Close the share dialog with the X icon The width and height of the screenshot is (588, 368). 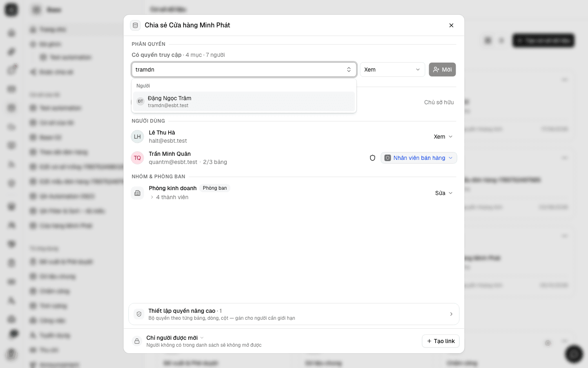[451, 25]
